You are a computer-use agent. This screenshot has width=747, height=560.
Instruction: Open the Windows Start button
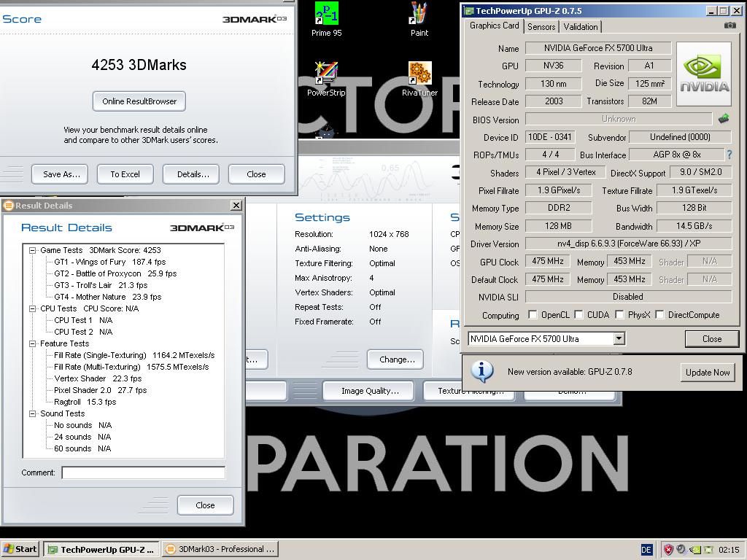pyautogui.click(x=20, y=549)
